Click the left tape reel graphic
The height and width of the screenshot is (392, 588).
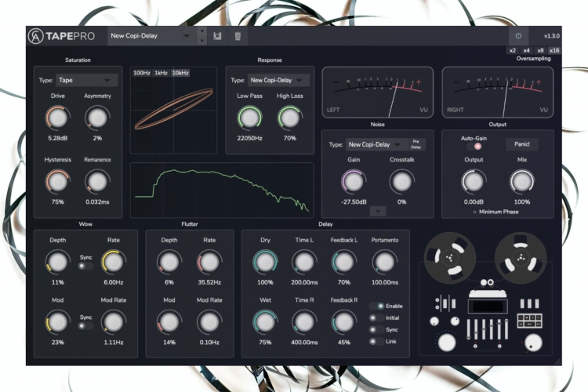[450, 258]
